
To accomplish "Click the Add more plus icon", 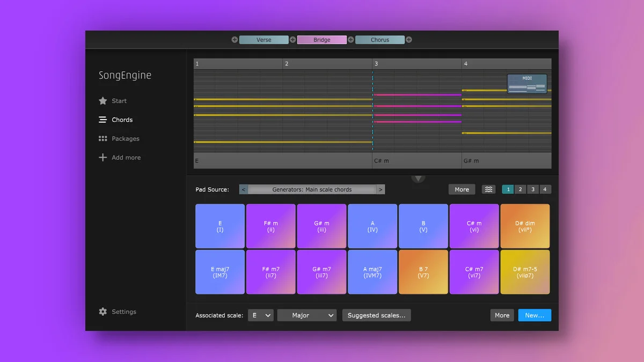I will click(x=103, y=158).
